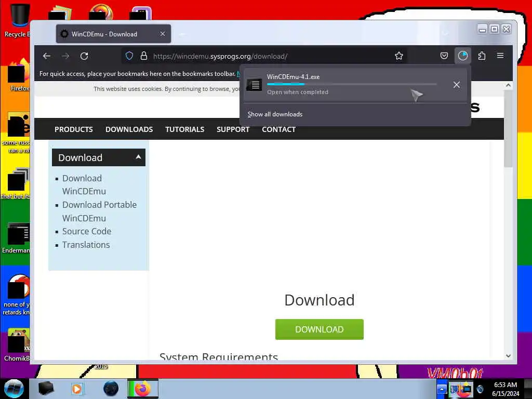Viewport: 532px width, 399px height.
Task: Click the vertical scrollbar thumb
Action: pyautogui.click(x=508, y=128)
